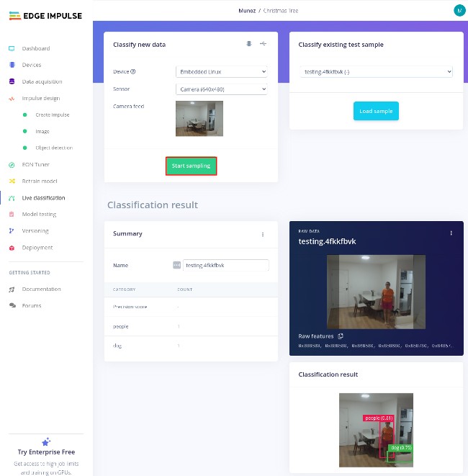Click the Deployment package icon
468x476 pixels.
[12, 248]
